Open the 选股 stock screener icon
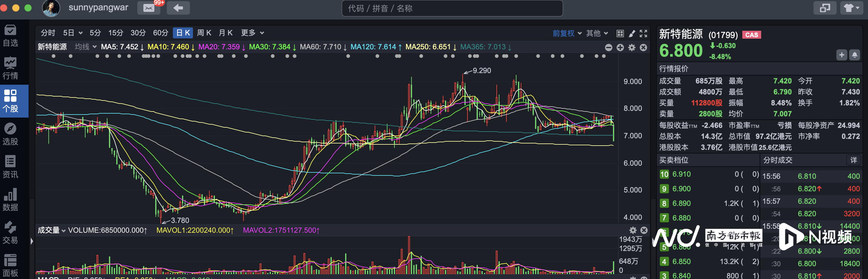Viewport: 868px width, 279px height. 10,134
